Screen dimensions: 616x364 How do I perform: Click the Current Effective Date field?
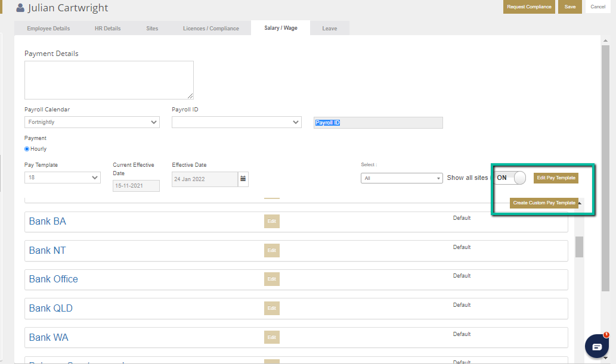136,186
